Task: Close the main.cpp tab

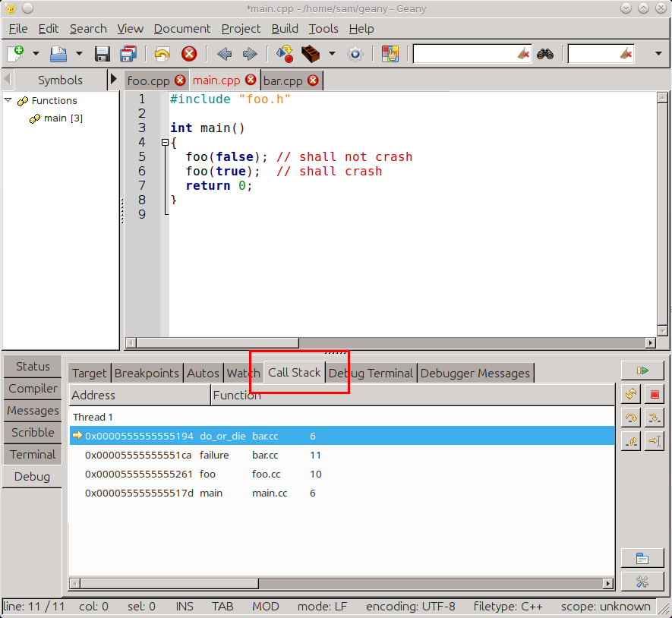Action: pos(251,80)
